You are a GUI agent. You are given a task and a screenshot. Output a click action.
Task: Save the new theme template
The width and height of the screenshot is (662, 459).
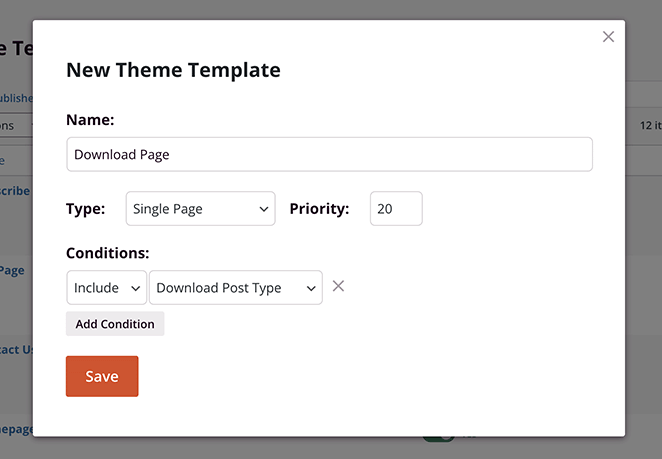[102, 376]
